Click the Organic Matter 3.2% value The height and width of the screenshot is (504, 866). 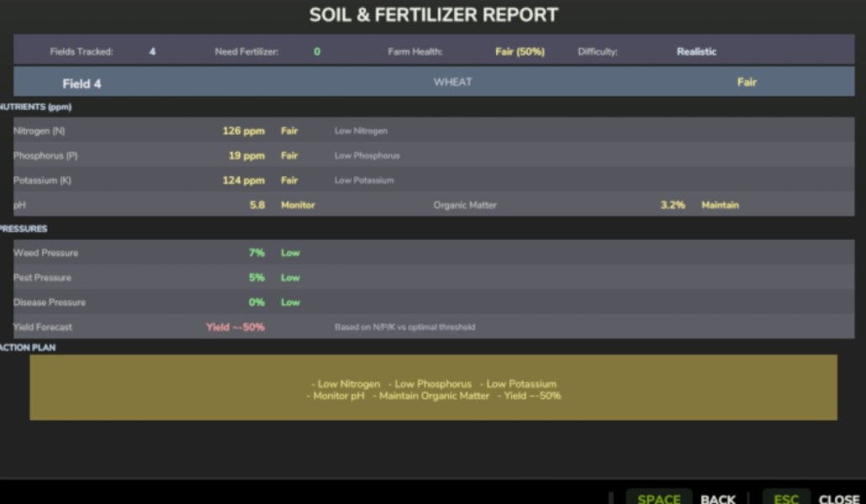tap(673, 205)
